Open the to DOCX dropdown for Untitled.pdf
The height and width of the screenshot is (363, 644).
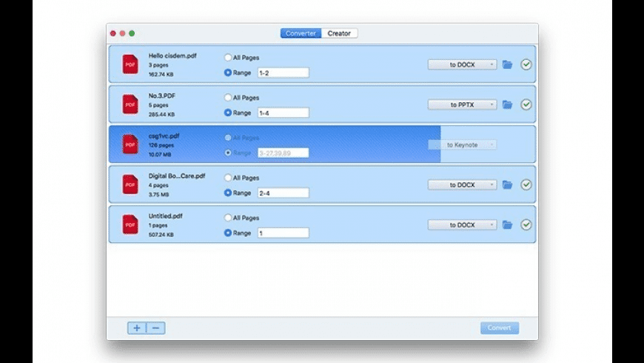tap(462, 225)
